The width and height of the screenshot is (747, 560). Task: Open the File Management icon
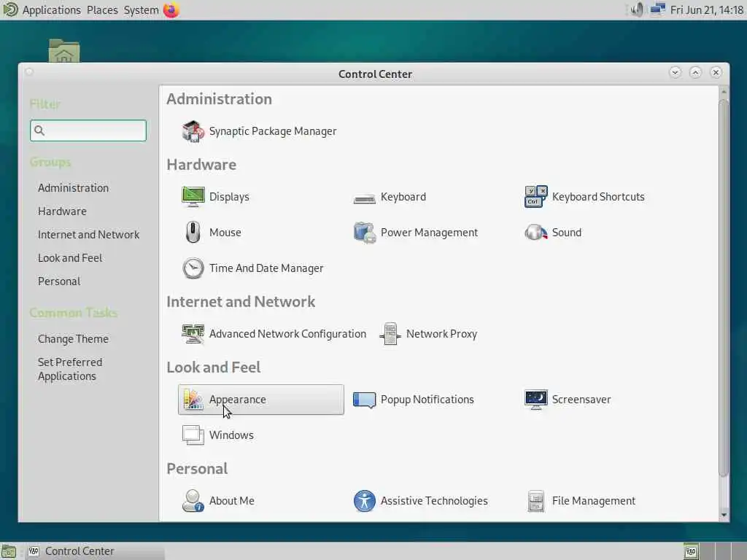pos(536,501)
